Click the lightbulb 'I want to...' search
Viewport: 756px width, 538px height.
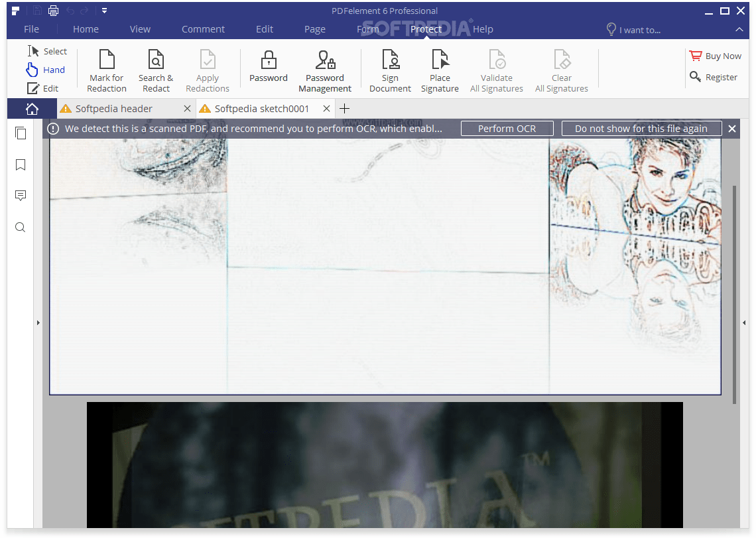click(x=633, y=29)
